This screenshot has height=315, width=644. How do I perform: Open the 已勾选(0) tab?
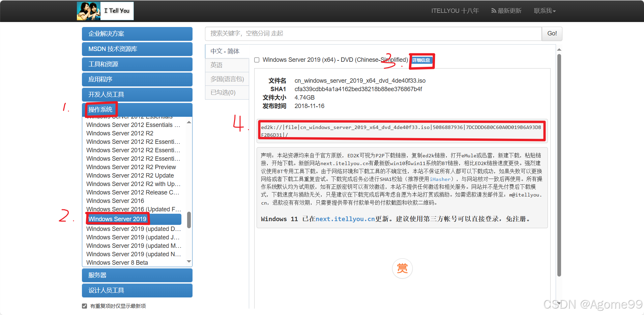tap(227, 93)
